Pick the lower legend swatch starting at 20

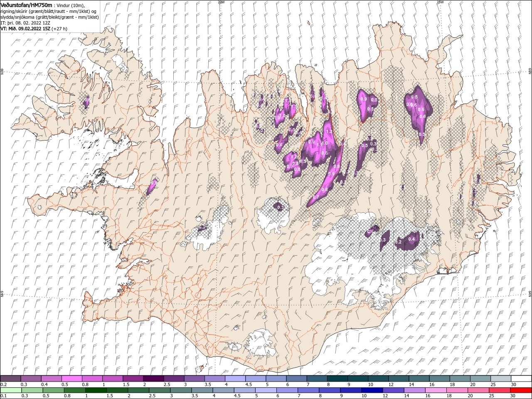(478, 390)
